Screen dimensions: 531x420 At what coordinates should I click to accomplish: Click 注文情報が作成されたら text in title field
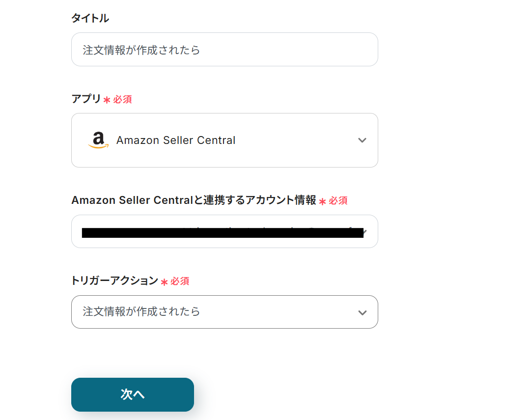(x=141, y=50)
